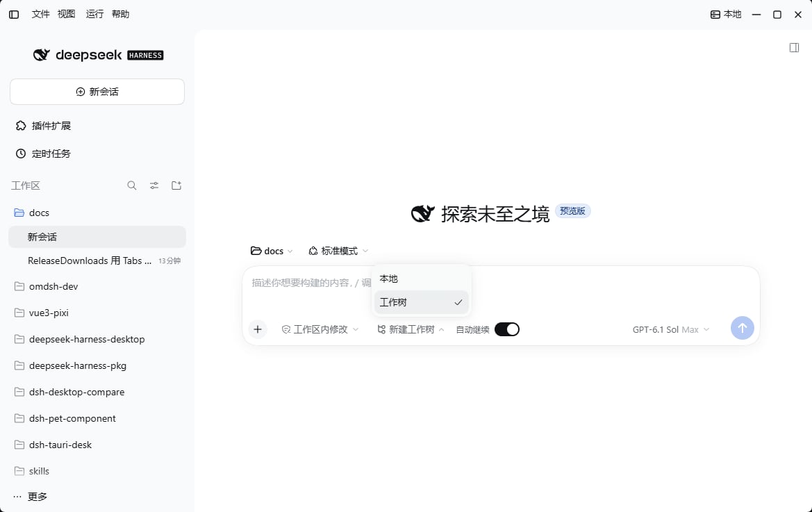Image resolution: width=812 pixels, height=512 pixels.
Task: Click the 工作区 section label
Action: (26, 185)
